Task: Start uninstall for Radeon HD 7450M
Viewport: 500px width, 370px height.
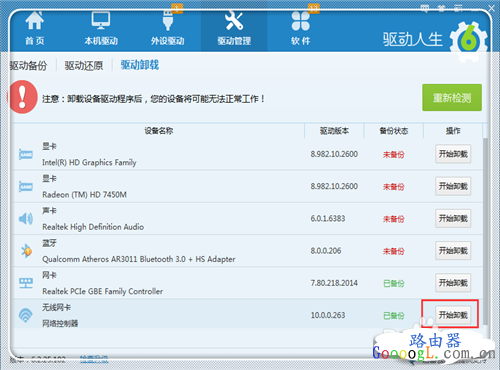Action: point(453,186)
